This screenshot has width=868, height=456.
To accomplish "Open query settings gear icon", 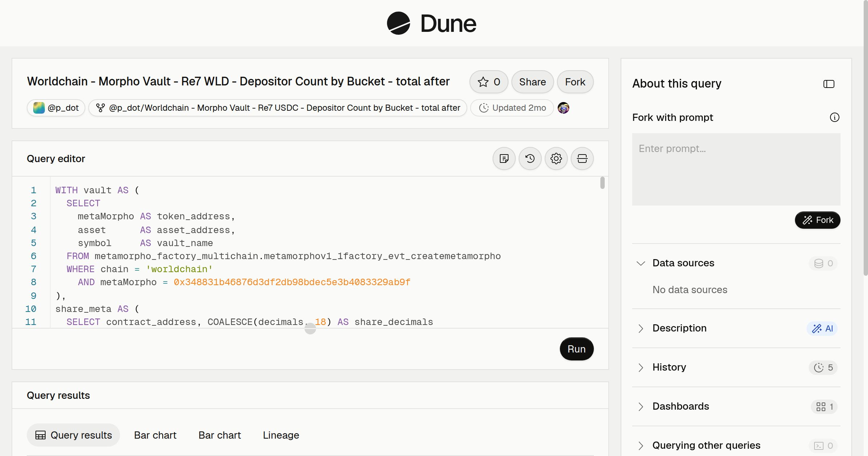I will [x=556, y=159].
